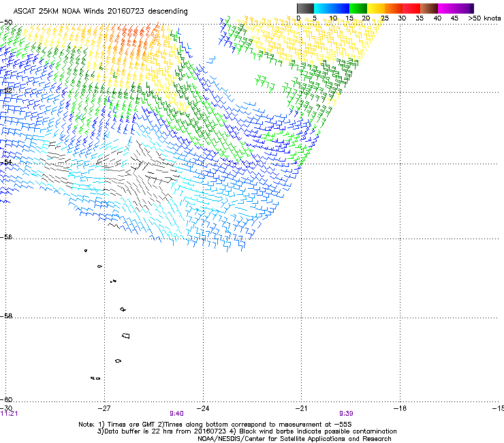Click the legend value '20'
The height and width of the screenshot is (443, 504).
366,18
